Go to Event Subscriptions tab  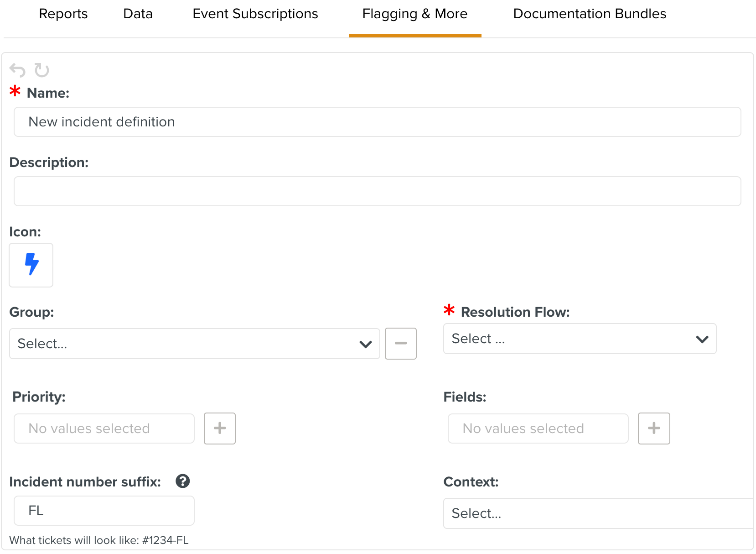click(x=255, y=14)
